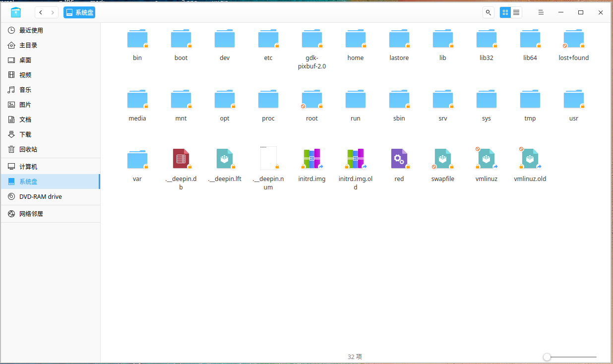Open Pictures (图片) in sidebar

point(51,105)
